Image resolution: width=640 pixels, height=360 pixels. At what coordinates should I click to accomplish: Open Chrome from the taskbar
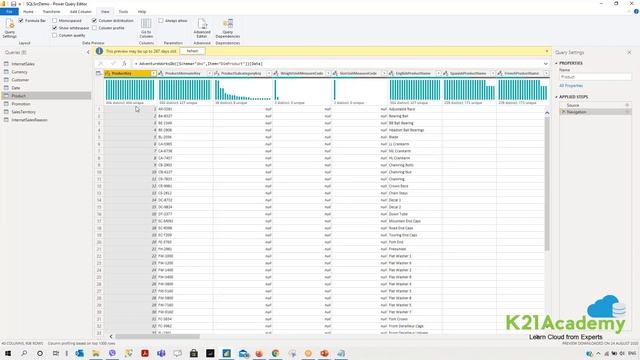point(276,353)
